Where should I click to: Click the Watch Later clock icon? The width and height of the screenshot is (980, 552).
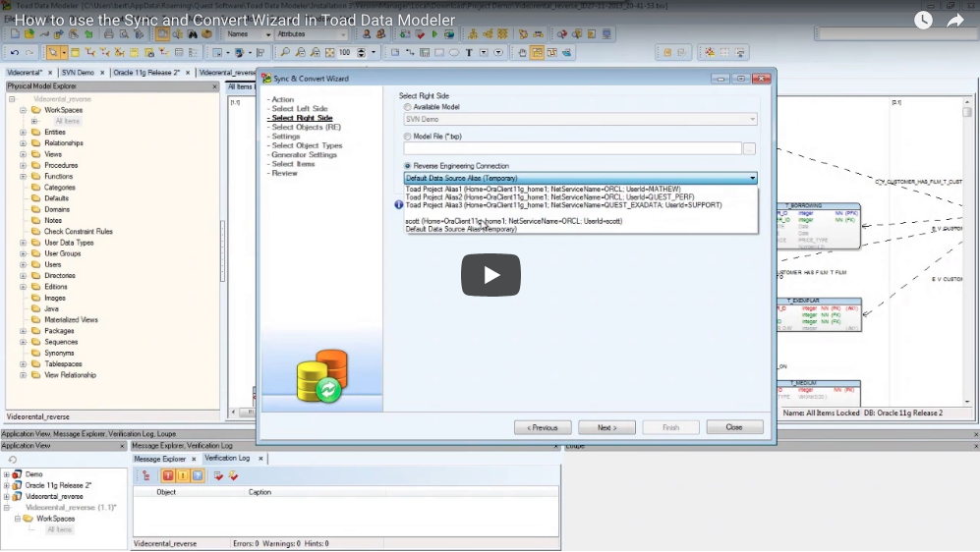922,20
